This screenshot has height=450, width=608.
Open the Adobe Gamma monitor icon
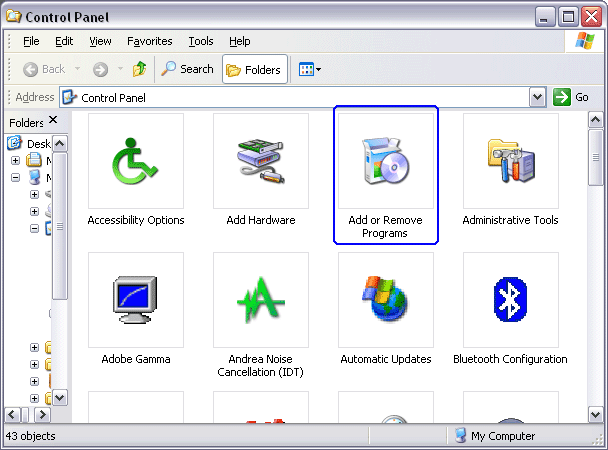pos(135,300)
